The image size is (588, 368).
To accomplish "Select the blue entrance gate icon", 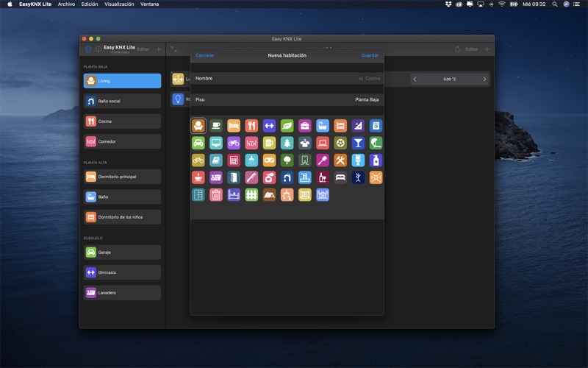I will pos(323,195).
